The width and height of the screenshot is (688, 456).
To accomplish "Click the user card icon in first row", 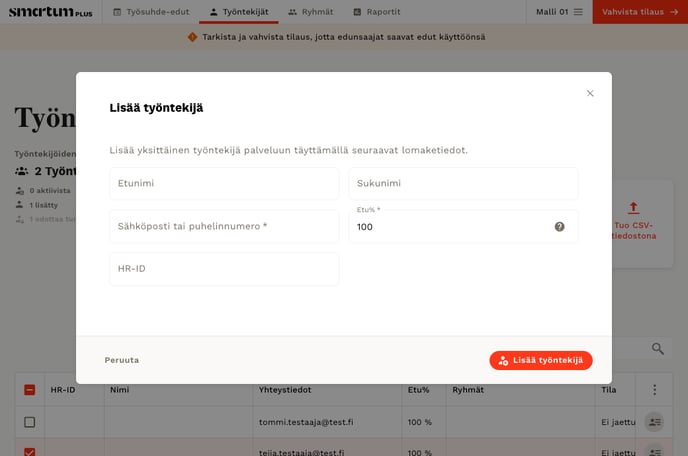I will tap(654, 422).
